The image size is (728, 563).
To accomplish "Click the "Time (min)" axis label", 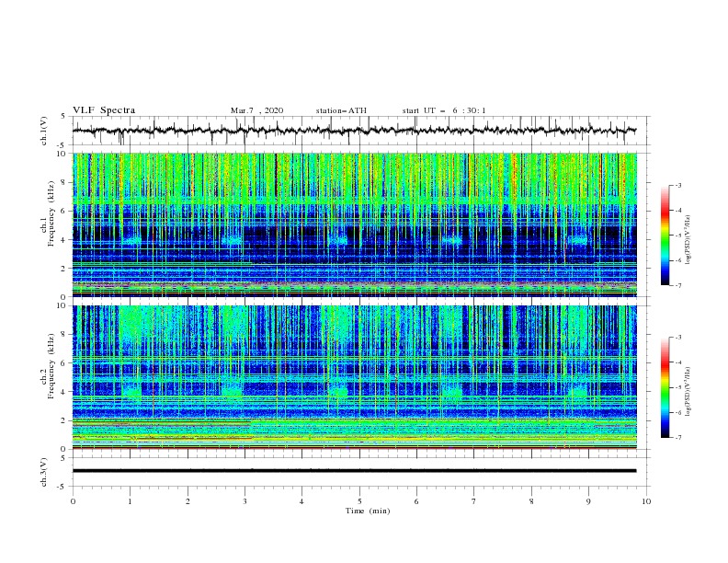I will click(x=368, y=511).
